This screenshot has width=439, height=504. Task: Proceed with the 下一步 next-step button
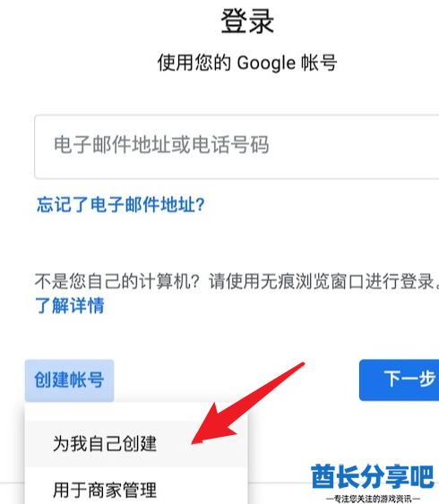click(399, 380)
